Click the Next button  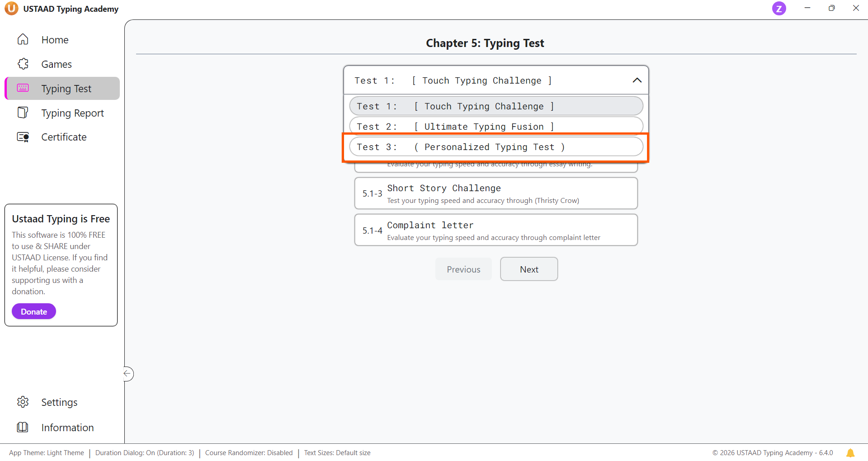tap(528, 269)
